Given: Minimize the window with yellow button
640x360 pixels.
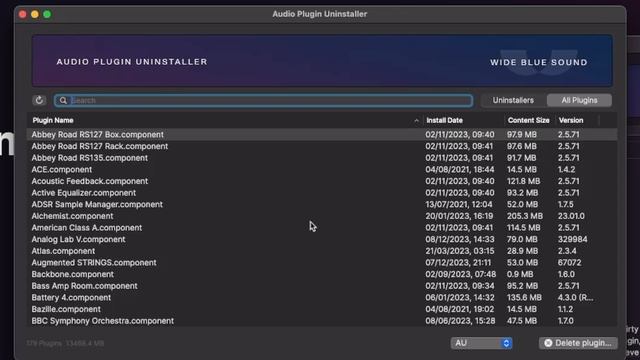Looking at the screenshot, I should (x=35, y=14).
